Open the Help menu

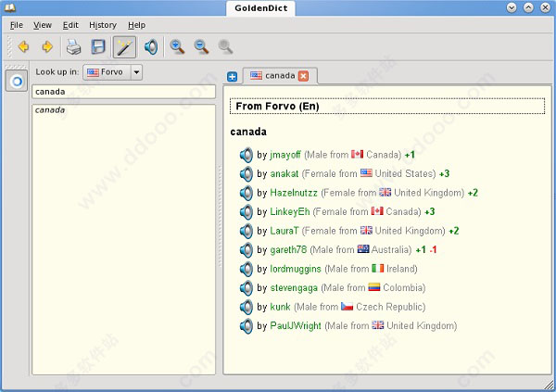(136, 25)
